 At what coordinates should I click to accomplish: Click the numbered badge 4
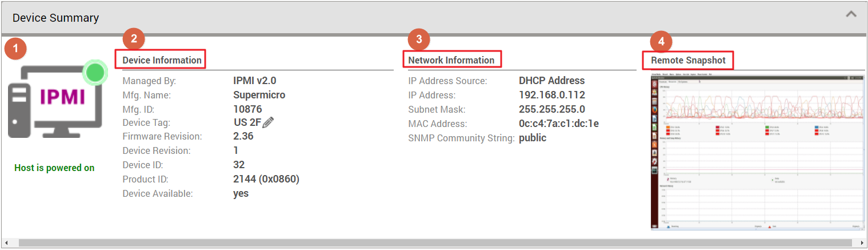[x=661, y=41]
